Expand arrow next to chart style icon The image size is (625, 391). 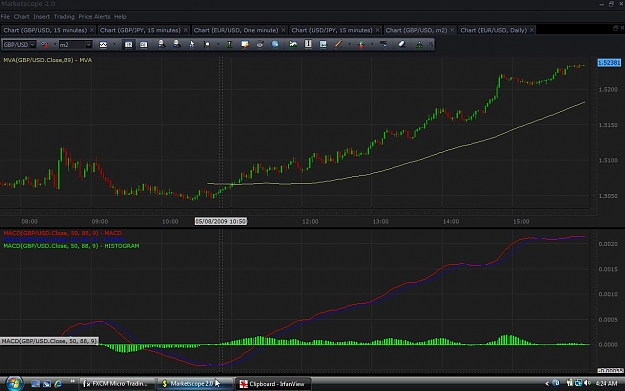coord(114,45)
